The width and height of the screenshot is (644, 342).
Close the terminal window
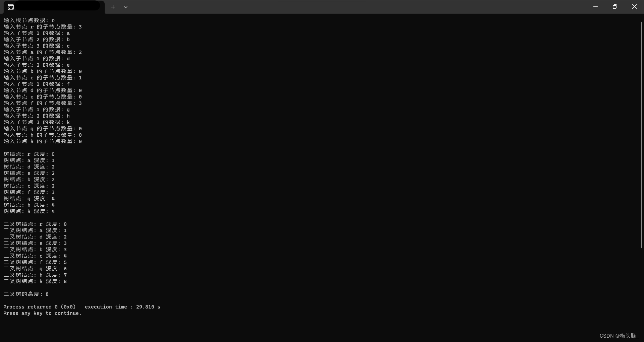(x=634, y=7)
